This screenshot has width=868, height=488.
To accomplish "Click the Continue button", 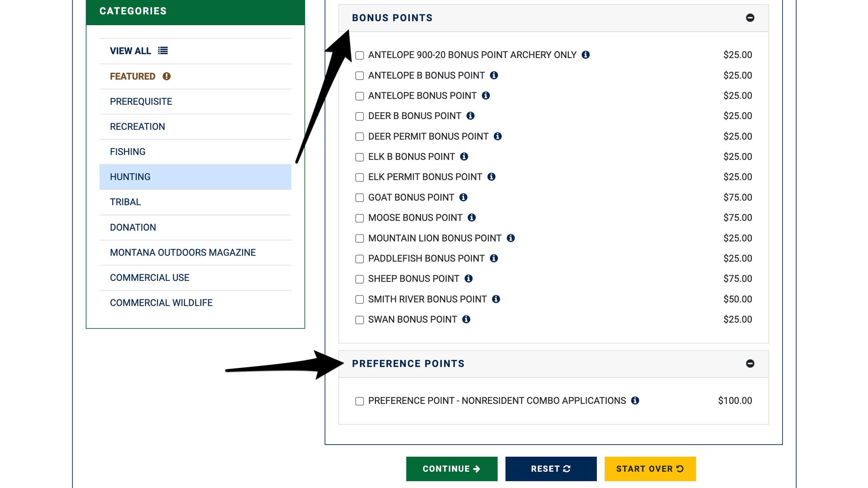I will tap(451, 469).
